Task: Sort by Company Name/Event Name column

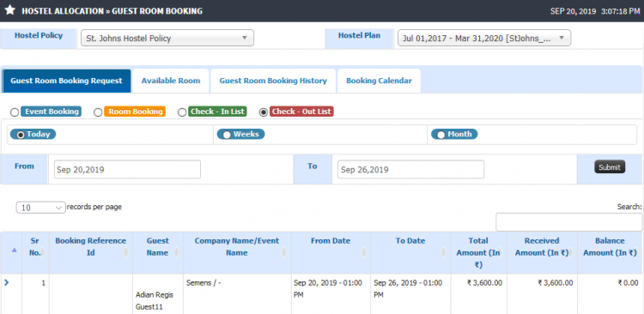Action: click(x=237, y=253)
